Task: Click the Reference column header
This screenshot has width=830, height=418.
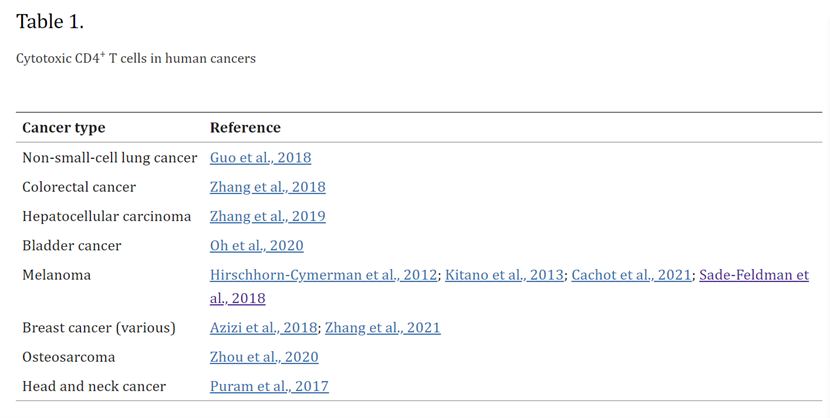Action: pyautogui.click(x=245, y=128)
